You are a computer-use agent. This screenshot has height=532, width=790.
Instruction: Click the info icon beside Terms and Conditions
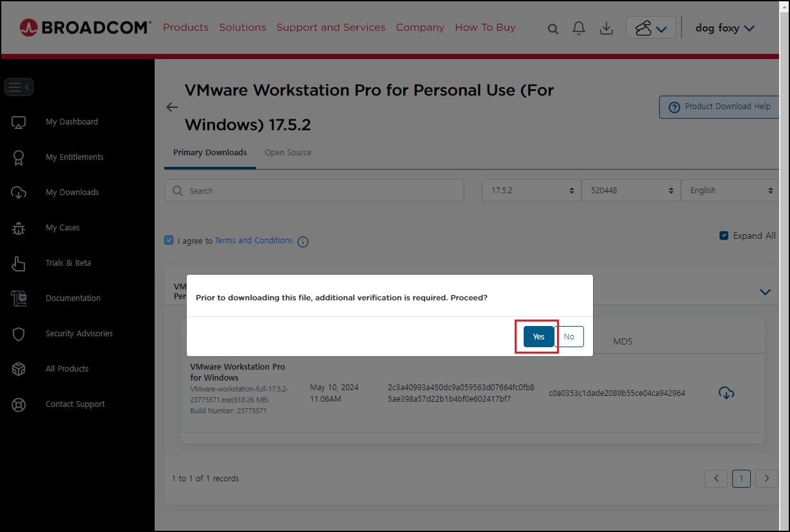pos(303,242)
